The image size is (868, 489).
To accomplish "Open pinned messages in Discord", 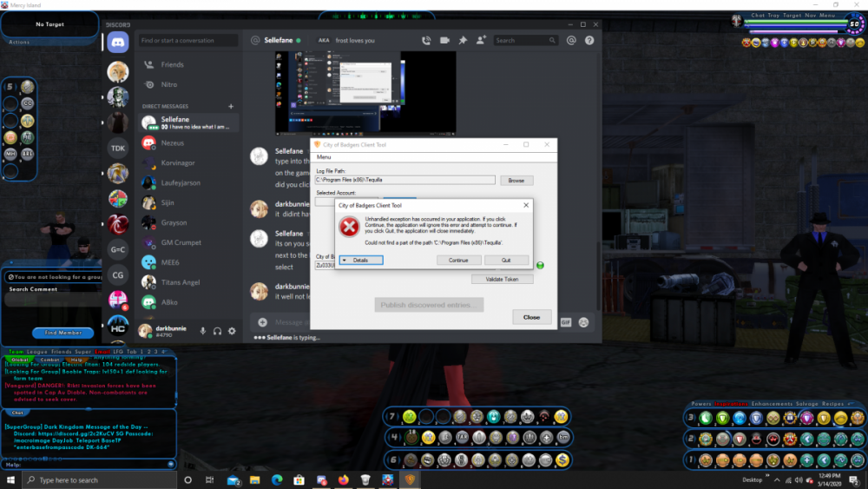I will (463, 41).
